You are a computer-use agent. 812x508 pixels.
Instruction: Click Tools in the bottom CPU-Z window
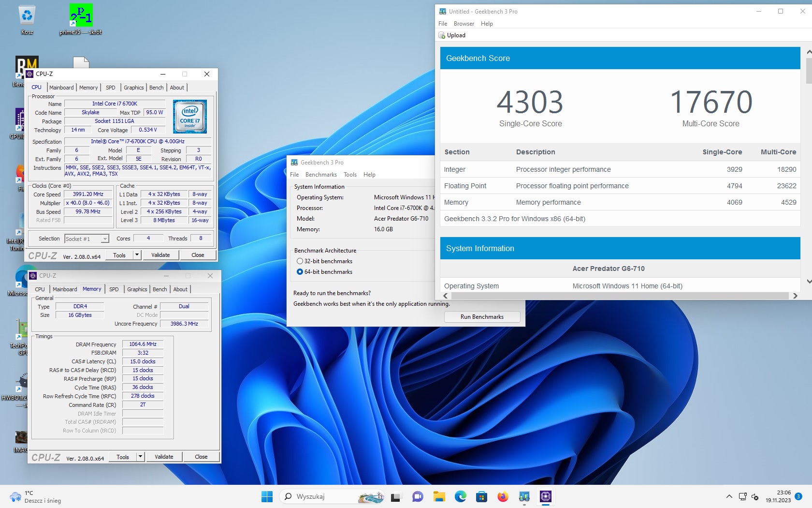[x=123, y=457]
